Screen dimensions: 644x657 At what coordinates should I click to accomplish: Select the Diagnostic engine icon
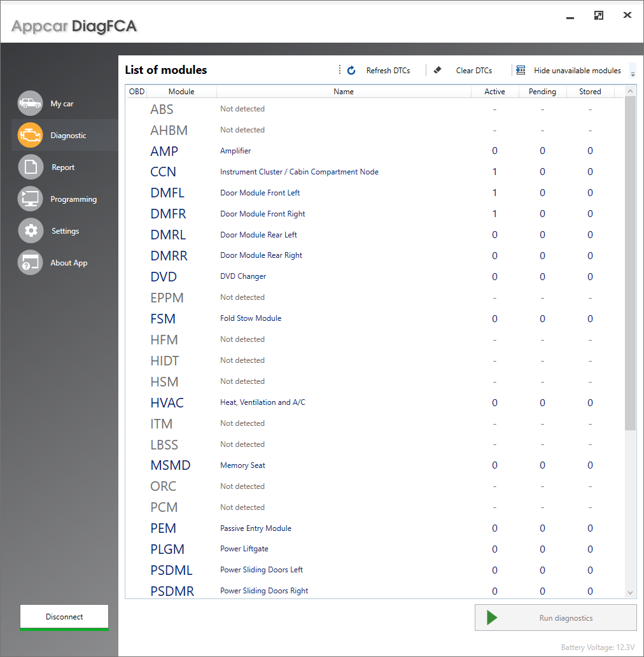(x=30, y=135)
